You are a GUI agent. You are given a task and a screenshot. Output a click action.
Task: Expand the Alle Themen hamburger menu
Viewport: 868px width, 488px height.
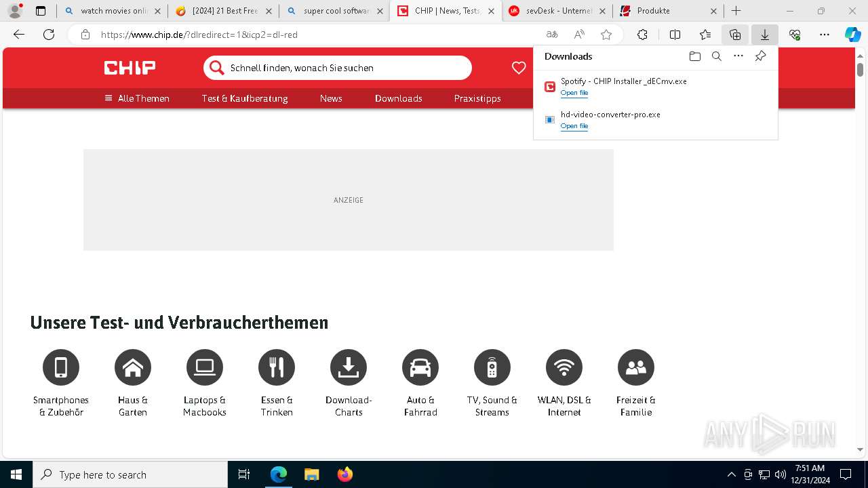tap(137, 98)
